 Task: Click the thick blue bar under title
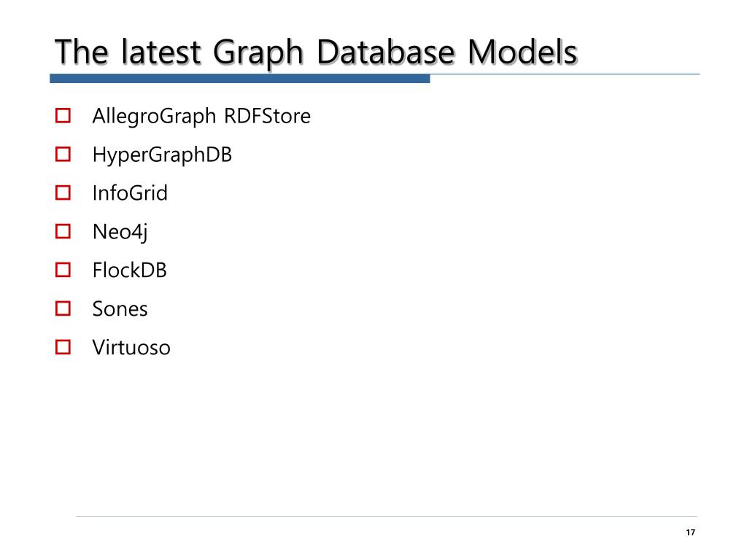pyautogui.click(x=239, y=79)
